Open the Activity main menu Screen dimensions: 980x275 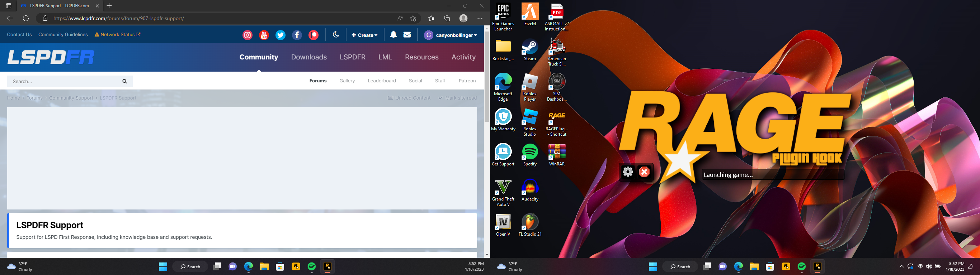click(x=463, y=57)
